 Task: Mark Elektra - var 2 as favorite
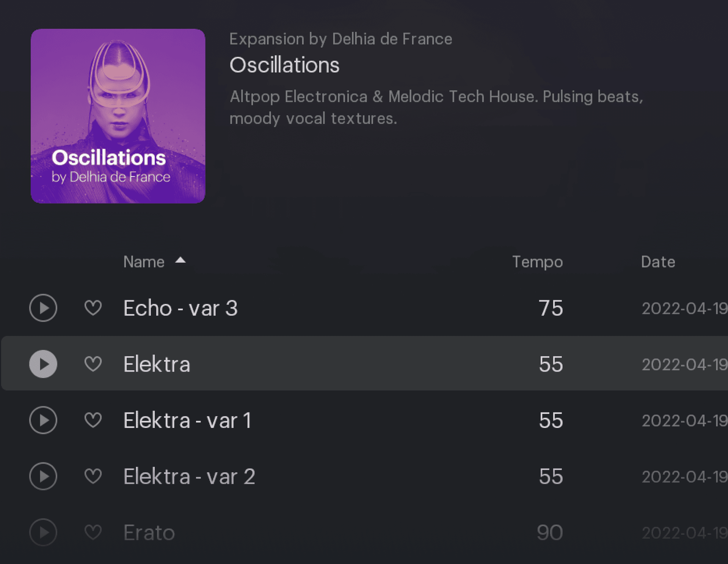(93, 476)
